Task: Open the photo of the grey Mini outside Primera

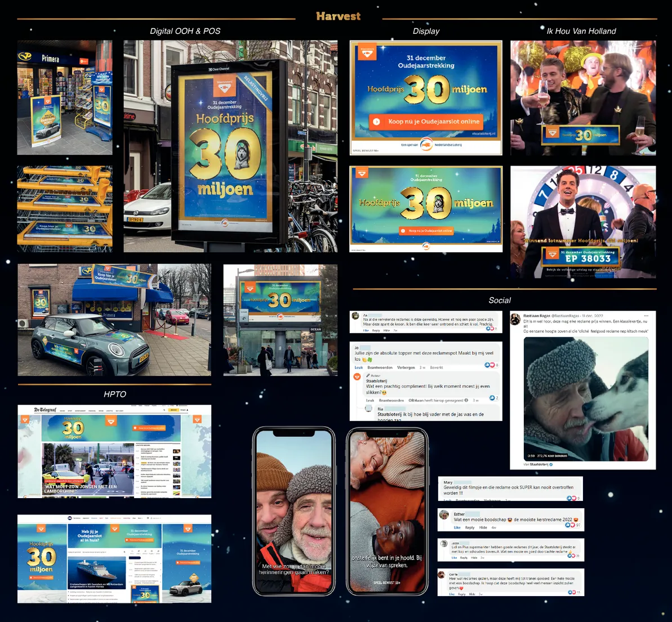Action: pos(114,320)
